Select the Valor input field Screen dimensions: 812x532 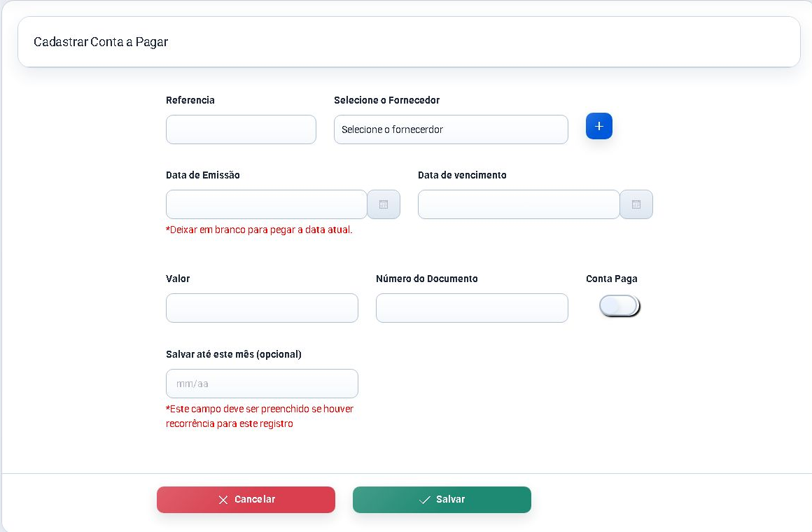point(262,308)
